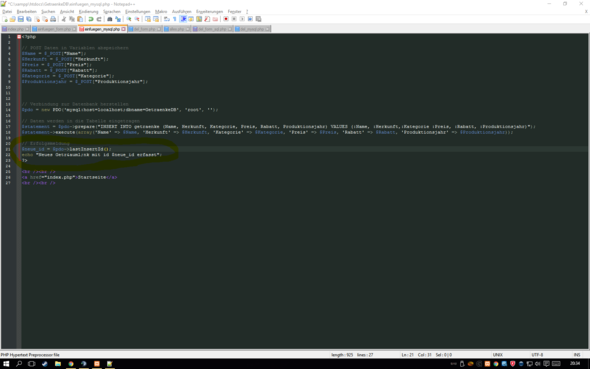Close the alles.php tab with its X
Image resolution: width=590 pixels, height=369 pixels.
[188, 29]
